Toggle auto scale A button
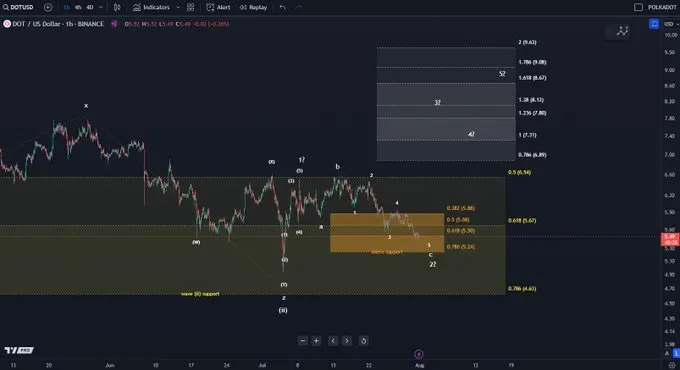 667,354
